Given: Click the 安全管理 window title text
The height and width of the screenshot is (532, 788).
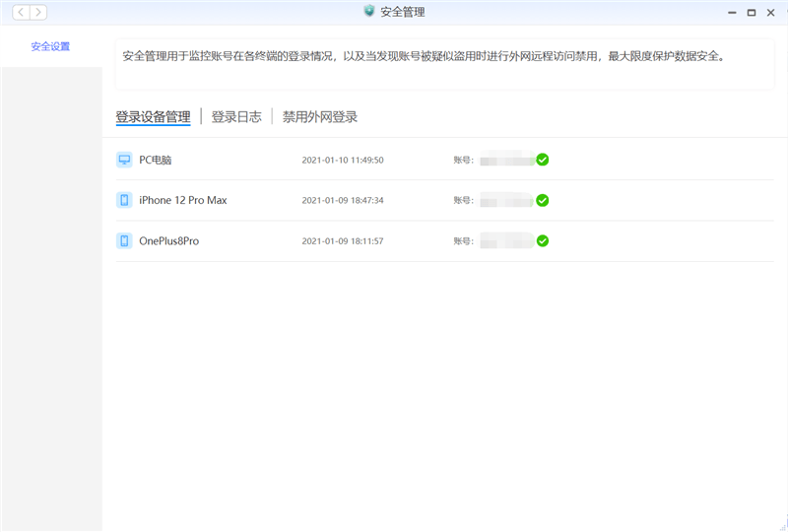Looking at the screenshot, I should (403, 12).
